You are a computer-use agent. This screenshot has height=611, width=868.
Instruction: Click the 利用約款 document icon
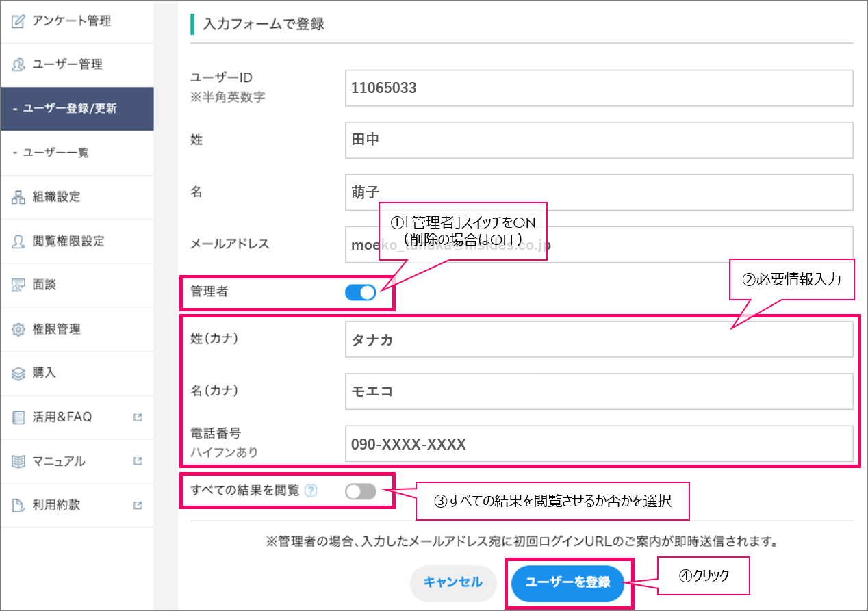tap(18, 506)
